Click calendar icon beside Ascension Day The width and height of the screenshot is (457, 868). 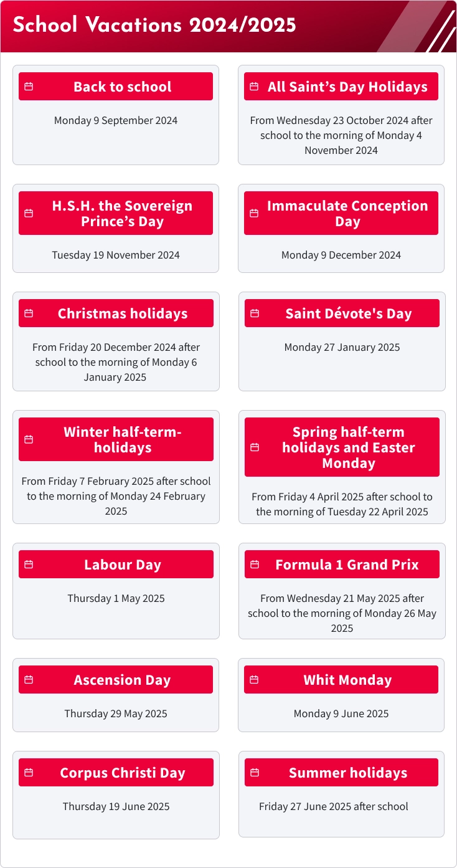tap(29, 680)
